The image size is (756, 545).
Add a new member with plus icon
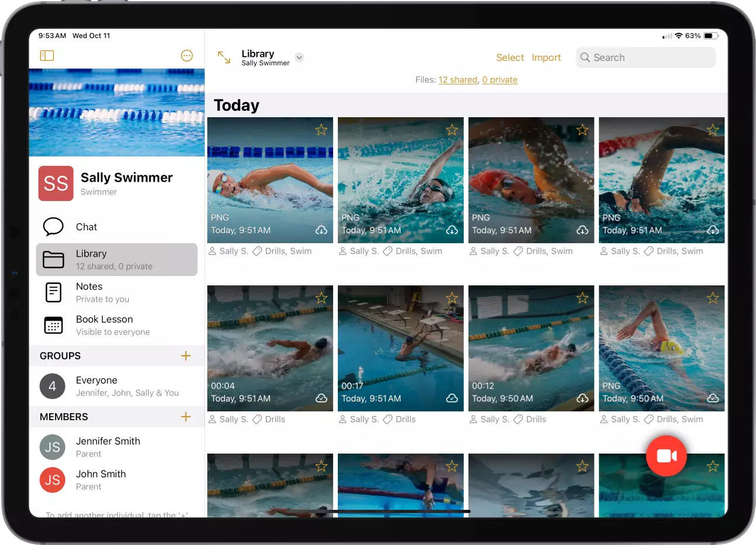pos(186,417)
